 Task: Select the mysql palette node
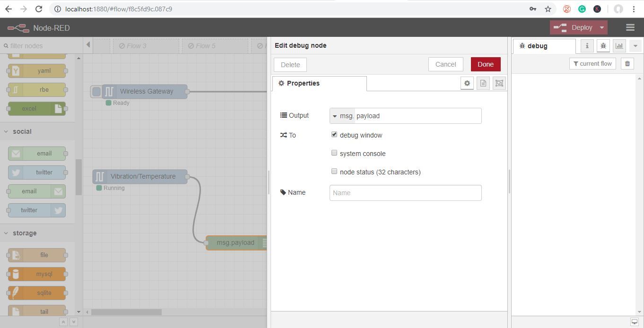tap(37, 274)
